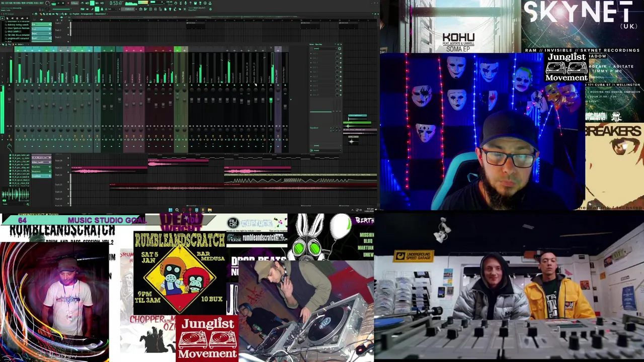Open the VIEW menu
This screenshot has width=644, height=362.
pos(24,3)
